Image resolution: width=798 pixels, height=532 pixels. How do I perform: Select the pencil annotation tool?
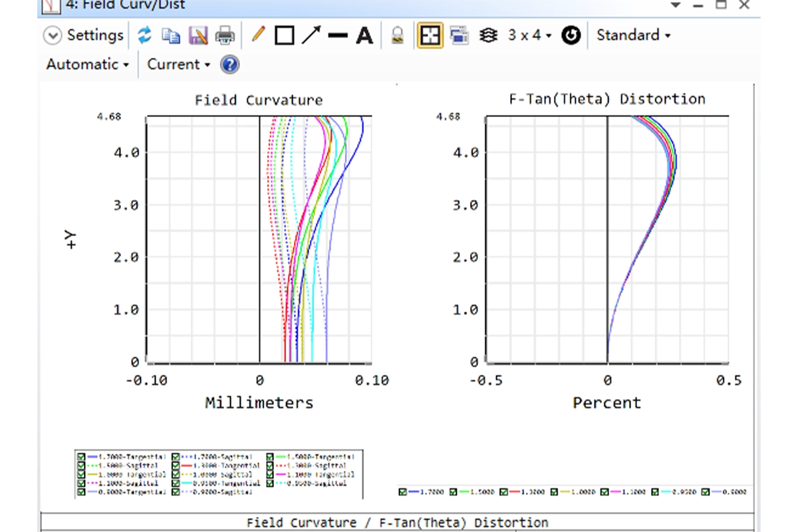pos(258,35)
